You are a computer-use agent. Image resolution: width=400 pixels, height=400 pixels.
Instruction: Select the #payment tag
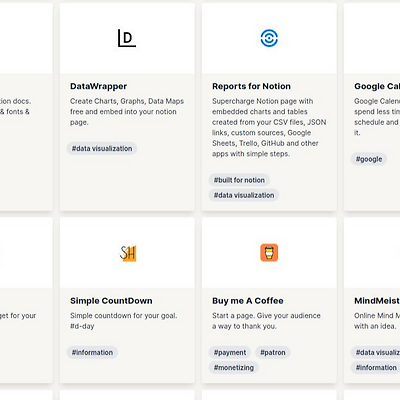[230, 352]
